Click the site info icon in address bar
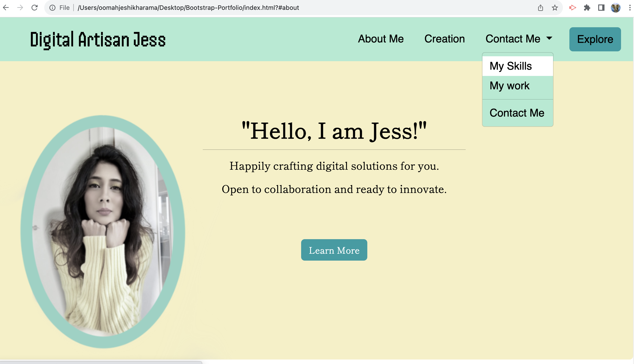The height and width of the screenshot is (364, 634). point(52,8)
